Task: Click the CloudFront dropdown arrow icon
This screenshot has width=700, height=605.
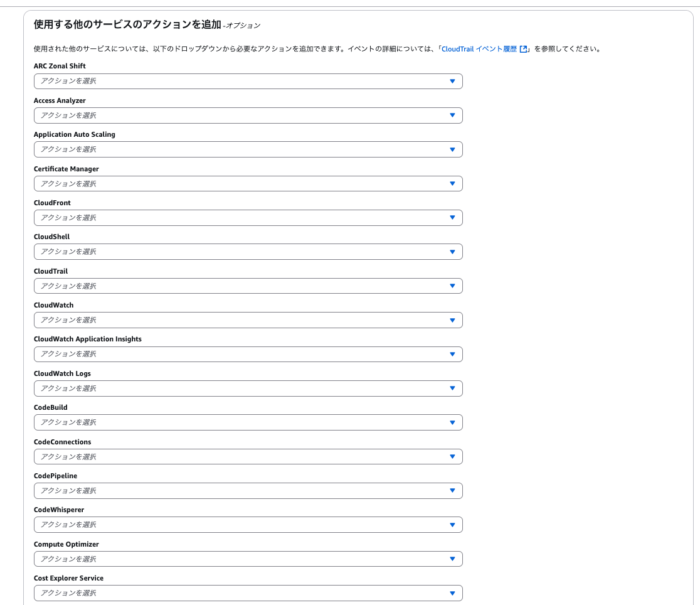Action: click(452, 218)
